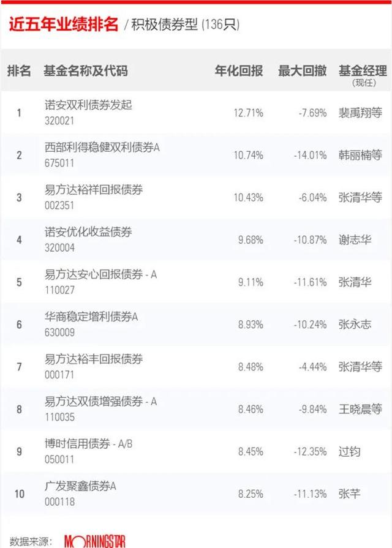
Task: Click the 12.71% annualized return value
Action: [x=248, y=113]
